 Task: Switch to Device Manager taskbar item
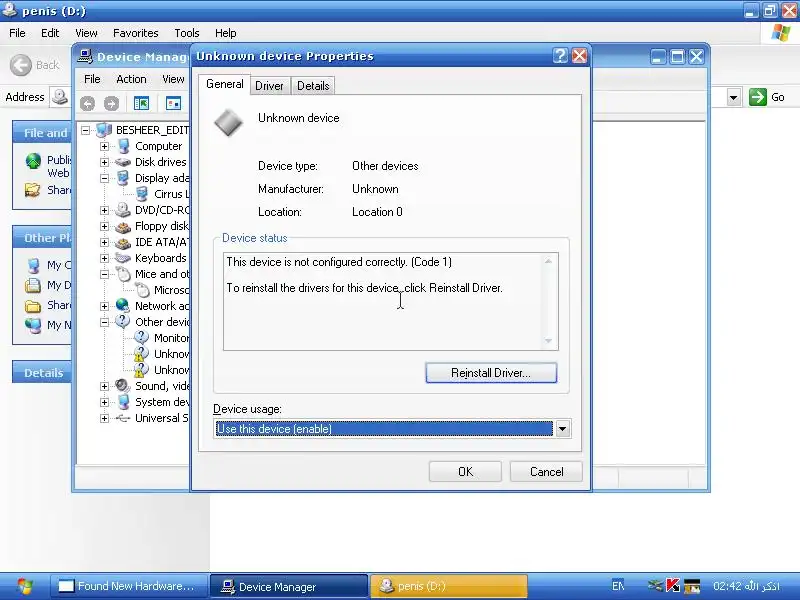pyautogui.click(x=289, y=586)
